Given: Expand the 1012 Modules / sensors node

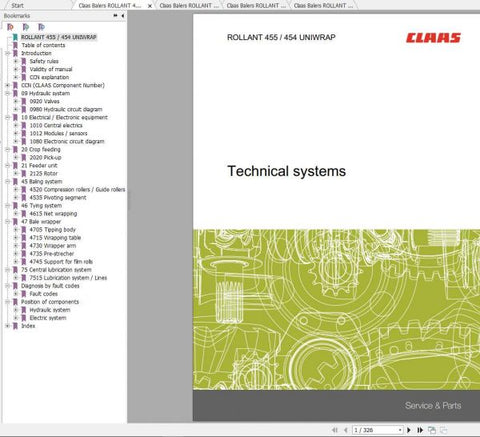Looking at the screenshot, I should pos(16,133).
